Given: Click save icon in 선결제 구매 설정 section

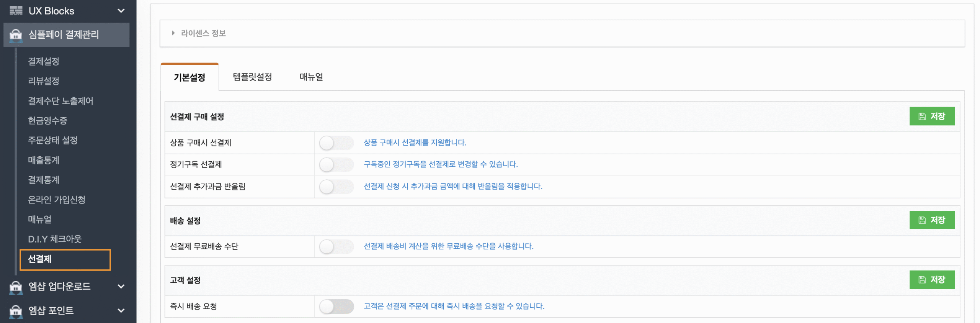Looking at the screenshot, I should pyautogui.click(x=922, y=116).
